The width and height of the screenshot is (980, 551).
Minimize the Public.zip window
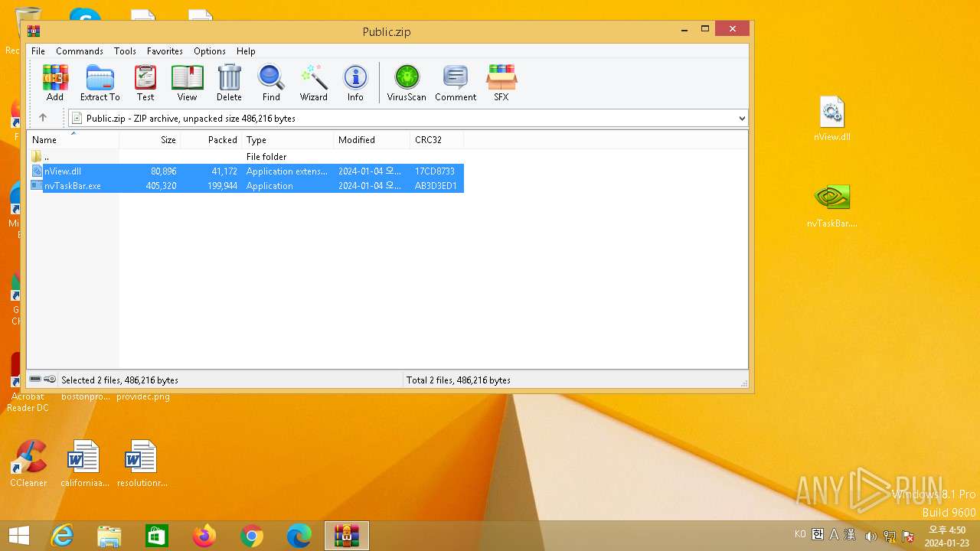coord(684,30)
